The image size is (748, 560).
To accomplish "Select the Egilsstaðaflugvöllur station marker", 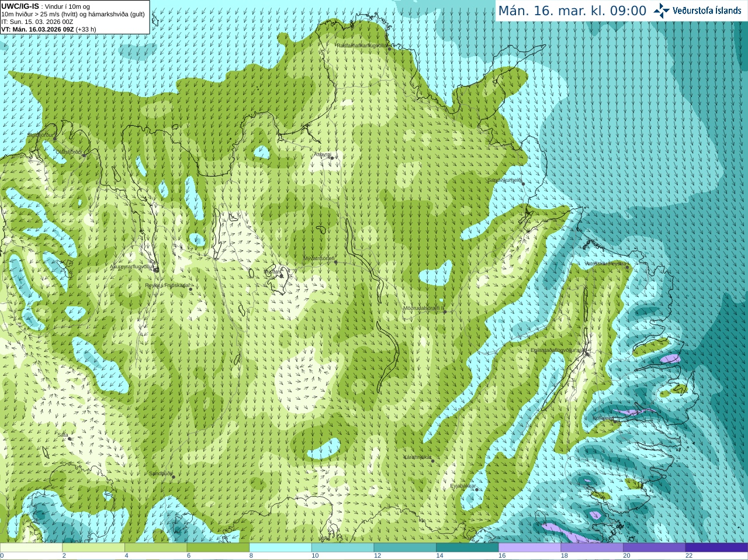I will click(587, 353).
